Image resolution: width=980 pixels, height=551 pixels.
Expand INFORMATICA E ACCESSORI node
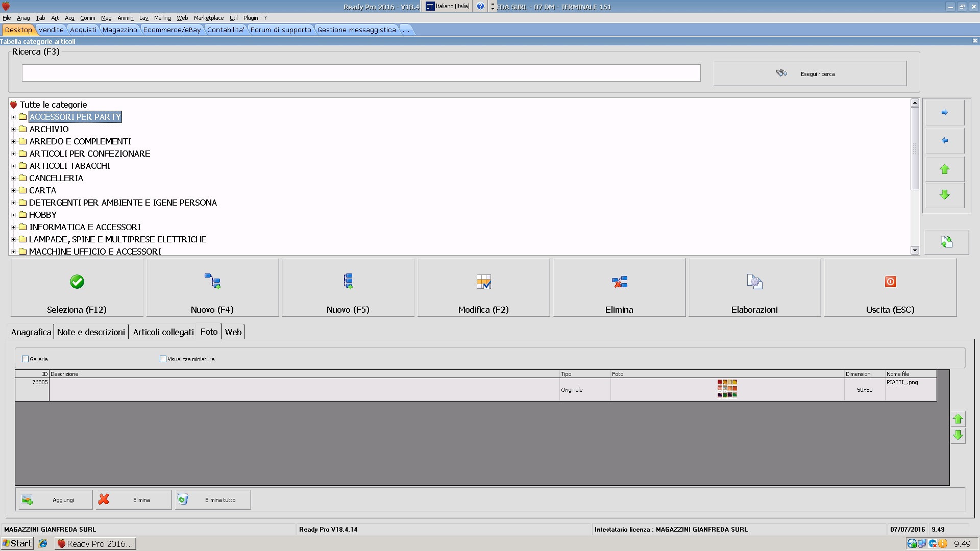(13, 227)
